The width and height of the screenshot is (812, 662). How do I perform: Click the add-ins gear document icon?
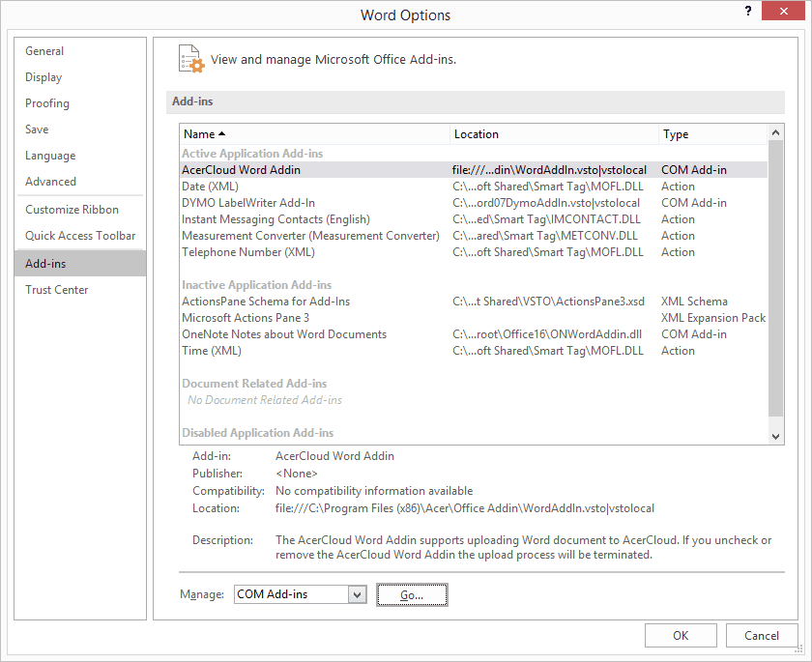pos(191,59)
